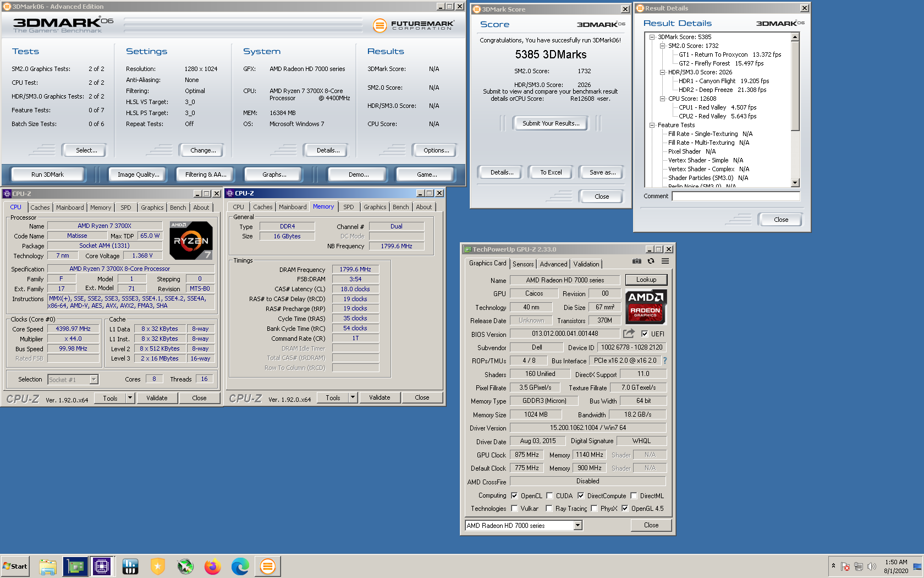Collapse the CPU Score tree node
Viewport: 924px width, 578px height.
[662, 99]
